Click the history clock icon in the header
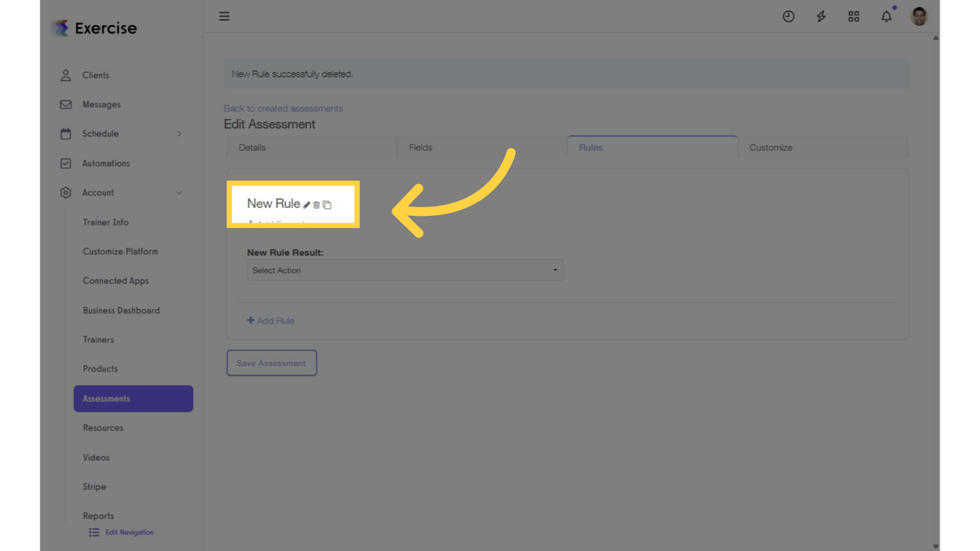The width and height of the screenshot is (980, 551). pos(788,16)
